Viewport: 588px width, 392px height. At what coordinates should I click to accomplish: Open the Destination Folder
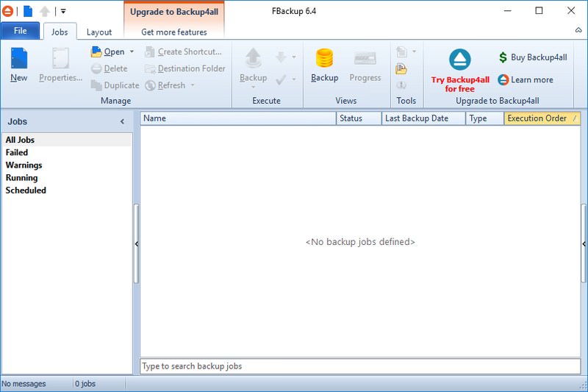[x=185, y=68]
